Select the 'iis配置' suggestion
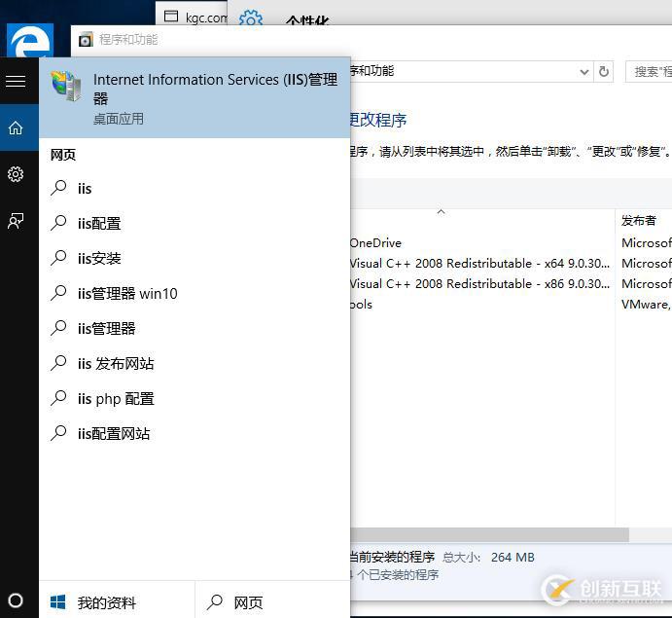 [x=195, y=224]
